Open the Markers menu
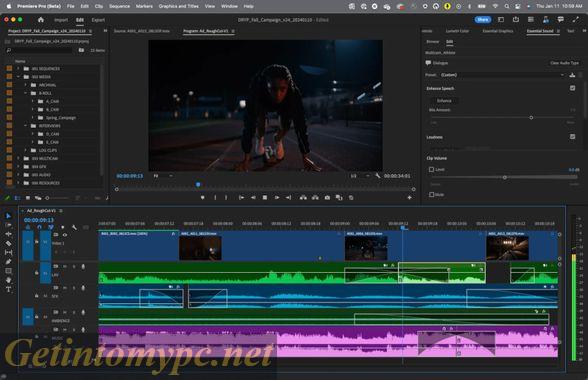The image size is (588, 380). point(144,6)
